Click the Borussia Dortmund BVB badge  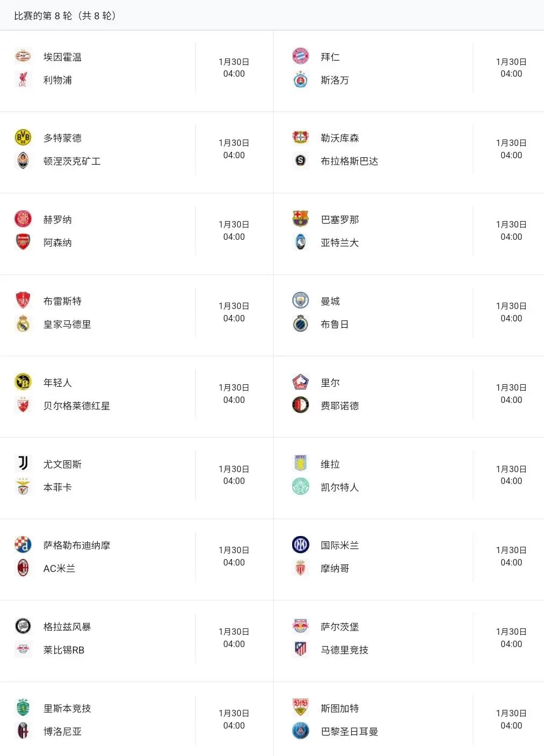click(23, 137)
